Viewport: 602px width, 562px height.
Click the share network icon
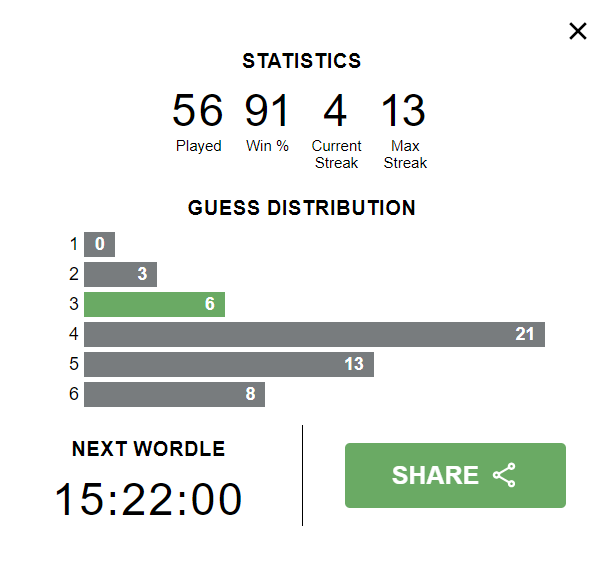coord(504,475)
